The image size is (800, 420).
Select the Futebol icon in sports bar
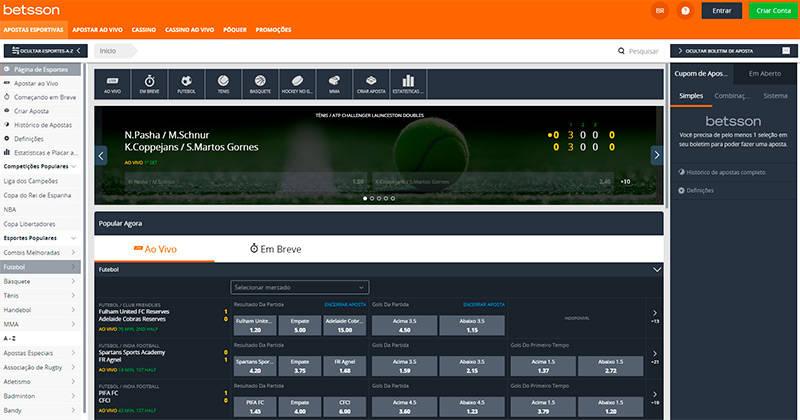186,84
